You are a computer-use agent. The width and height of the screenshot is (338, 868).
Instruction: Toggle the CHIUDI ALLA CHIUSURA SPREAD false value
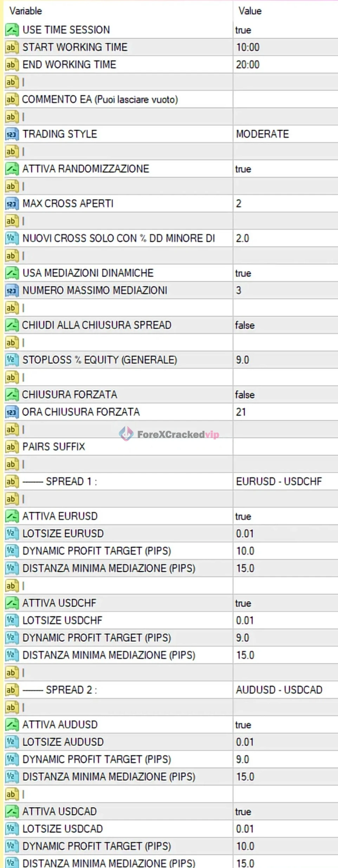tap(245, 325)
